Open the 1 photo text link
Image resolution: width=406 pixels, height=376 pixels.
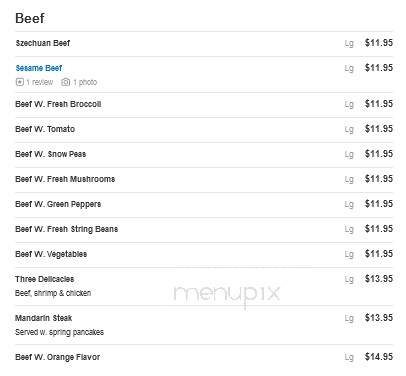(x=85, y=82)
